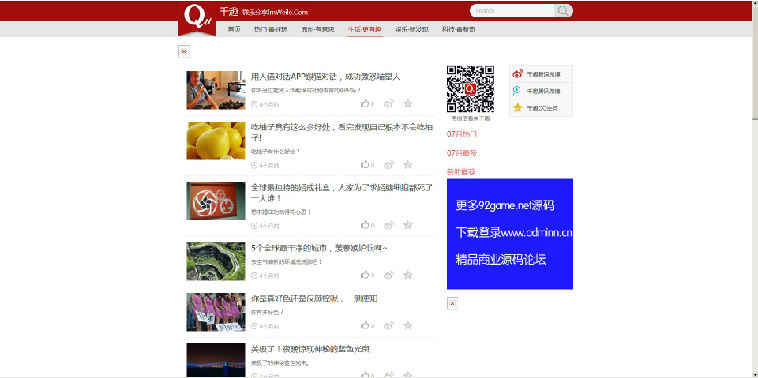Open the 5个全球最干净的城市 article title
The width and height of the screenshot is (758, 378).
(319, 248)
